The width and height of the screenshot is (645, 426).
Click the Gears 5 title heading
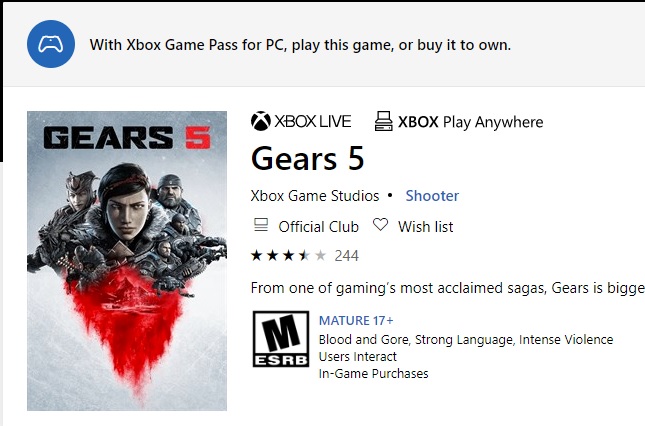[x=307, y=159]
